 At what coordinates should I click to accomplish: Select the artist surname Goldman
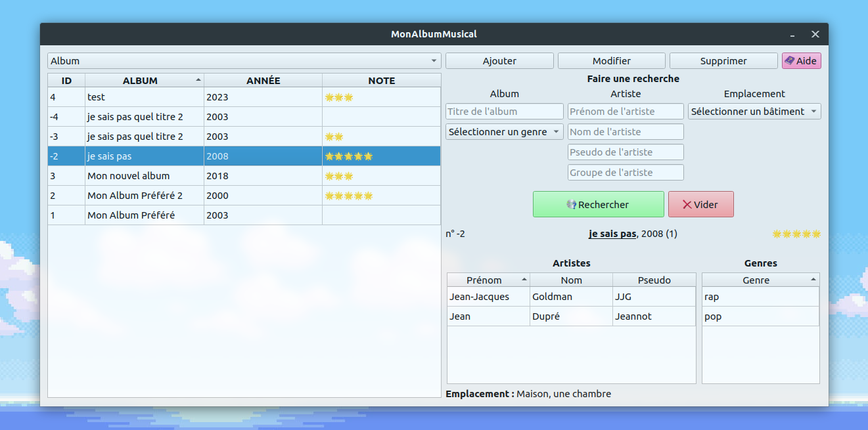tap(571, 297)
